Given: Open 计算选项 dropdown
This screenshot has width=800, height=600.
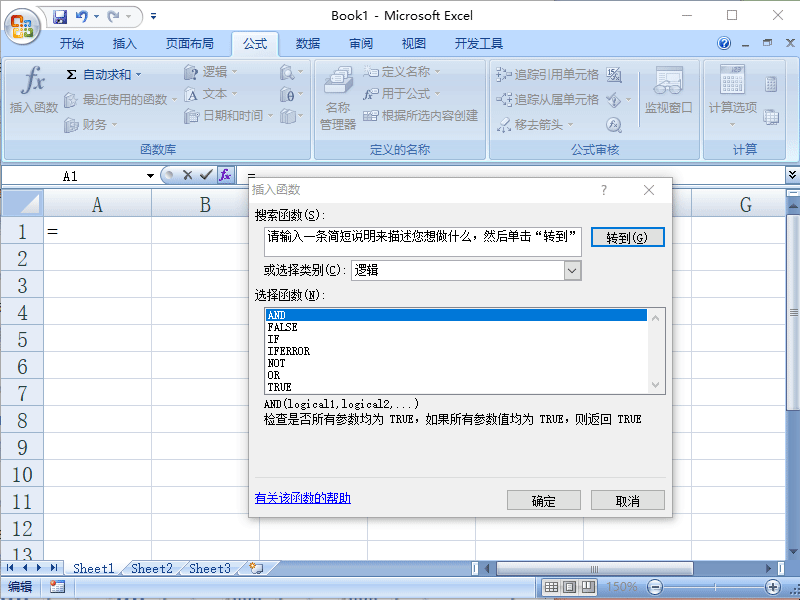Looking at the screenshot, I should (x=733, y=97).
